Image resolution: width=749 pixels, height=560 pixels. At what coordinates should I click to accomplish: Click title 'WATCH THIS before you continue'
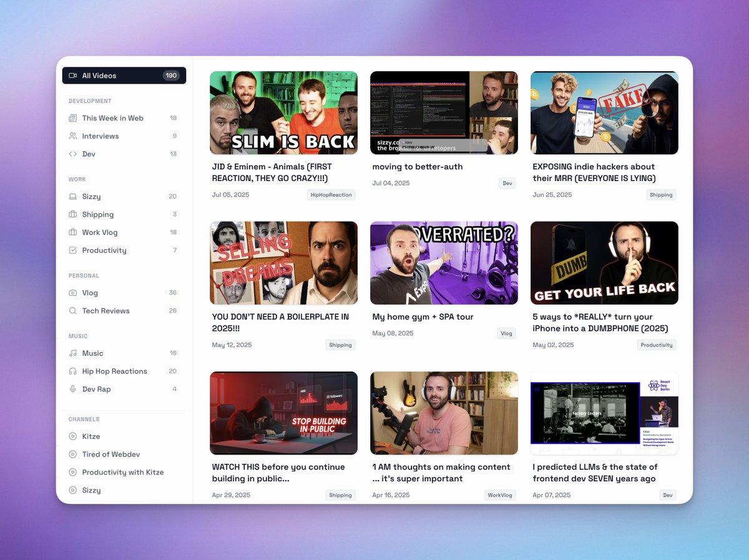278,473
